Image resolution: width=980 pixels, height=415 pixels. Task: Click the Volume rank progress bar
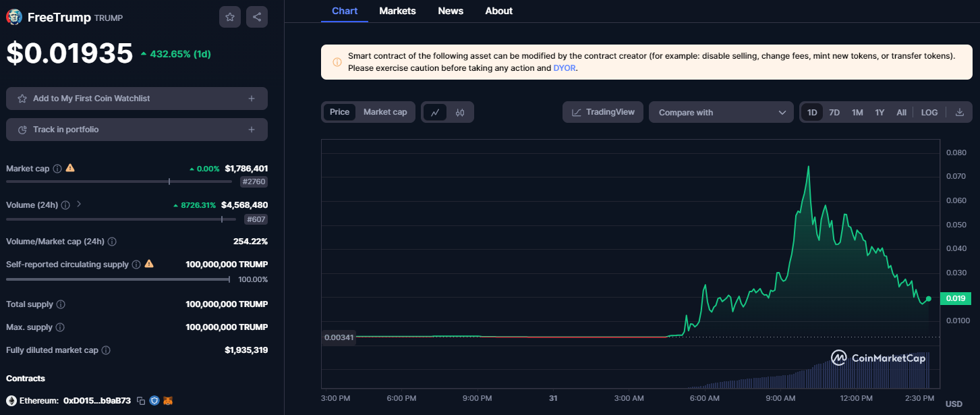[x=121, y=219]
